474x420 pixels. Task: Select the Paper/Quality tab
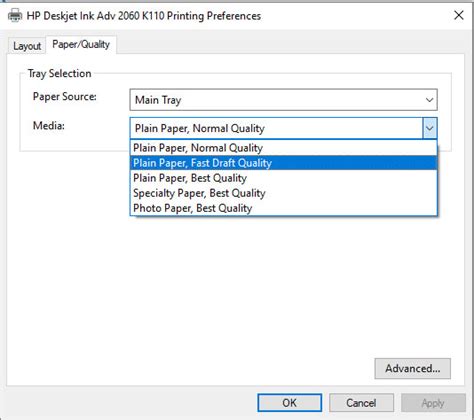[81, 45]
